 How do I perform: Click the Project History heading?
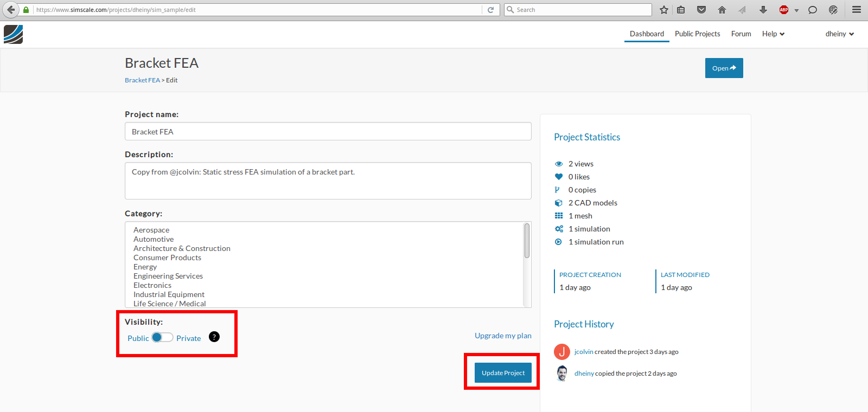pyautogui.click(x=584, y=324)
